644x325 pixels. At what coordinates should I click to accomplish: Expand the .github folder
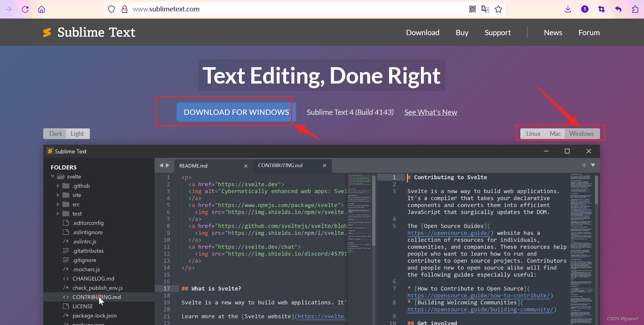point(58,186)
